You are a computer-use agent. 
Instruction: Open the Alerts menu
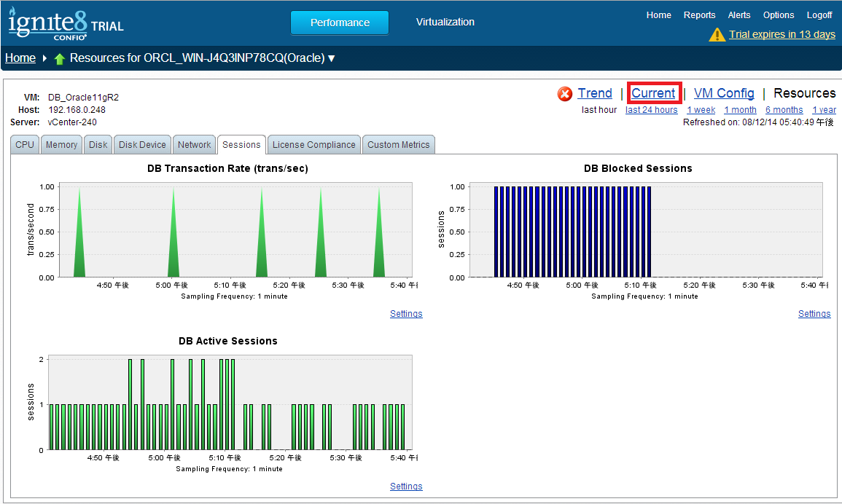pos(739,15)
